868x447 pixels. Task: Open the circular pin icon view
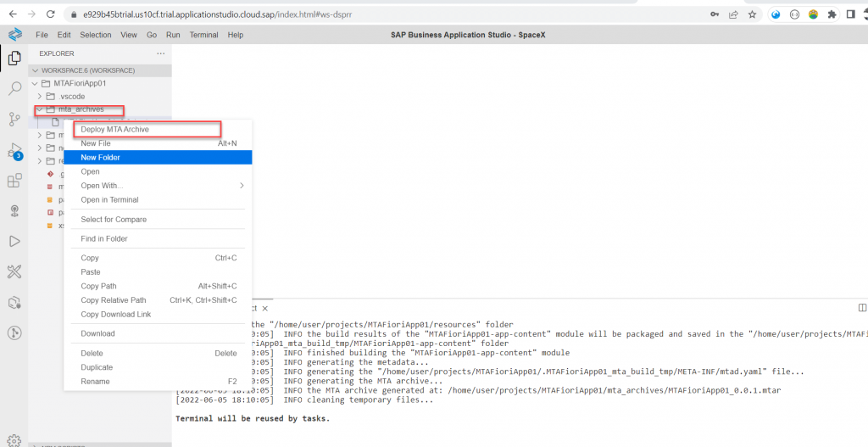coord(15,210)
